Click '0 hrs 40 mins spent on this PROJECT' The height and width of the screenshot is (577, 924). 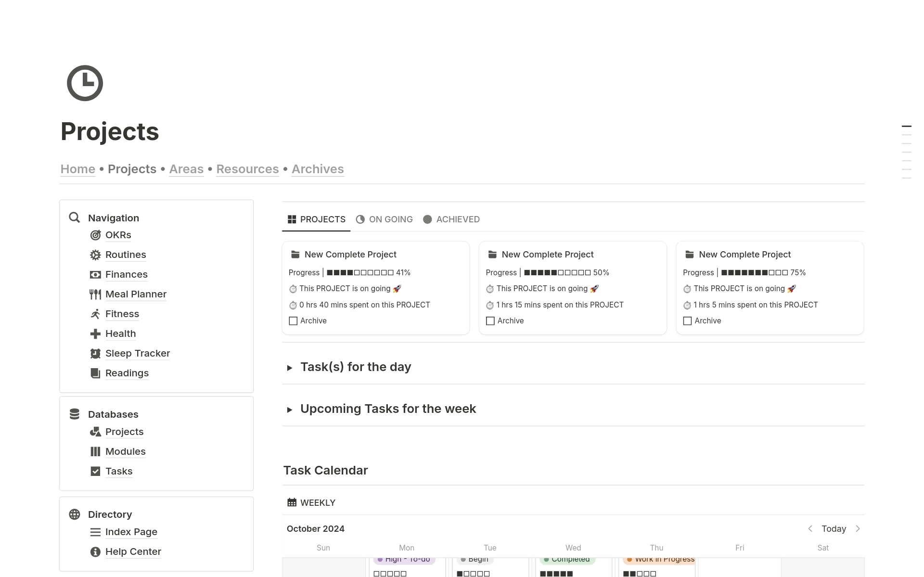(364, 305)
